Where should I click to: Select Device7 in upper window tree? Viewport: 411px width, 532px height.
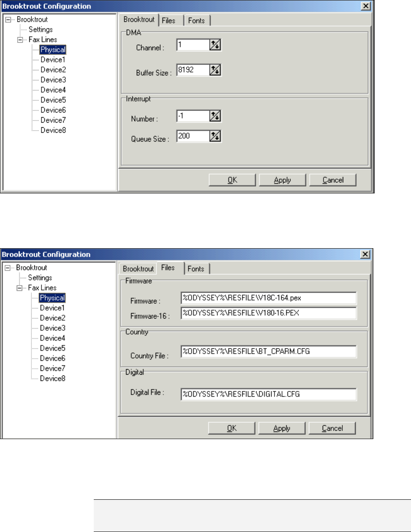(53, 120)
